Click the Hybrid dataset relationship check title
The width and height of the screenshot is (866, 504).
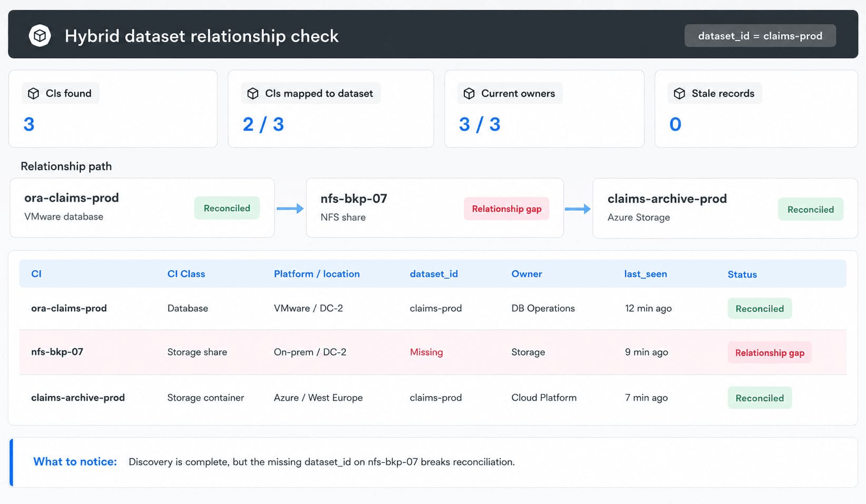201,36
